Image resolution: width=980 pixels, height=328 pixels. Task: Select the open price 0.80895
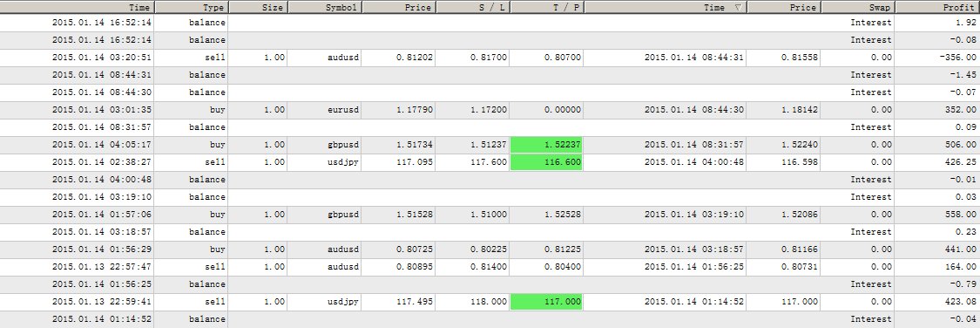pyautogui.click(x=415, y=267)
